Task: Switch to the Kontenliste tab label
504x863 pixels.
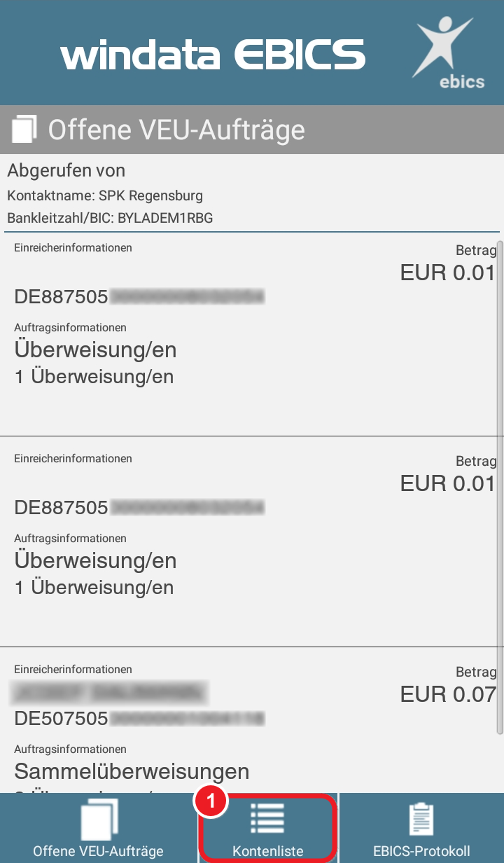Action: click(x=268, y=852)
